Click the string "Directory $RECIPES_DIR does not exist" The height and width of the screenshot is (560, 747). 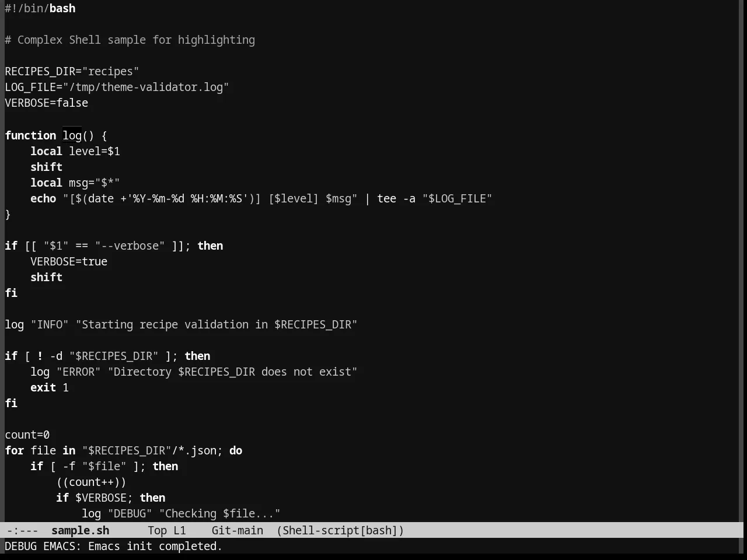tap(233, 372)
